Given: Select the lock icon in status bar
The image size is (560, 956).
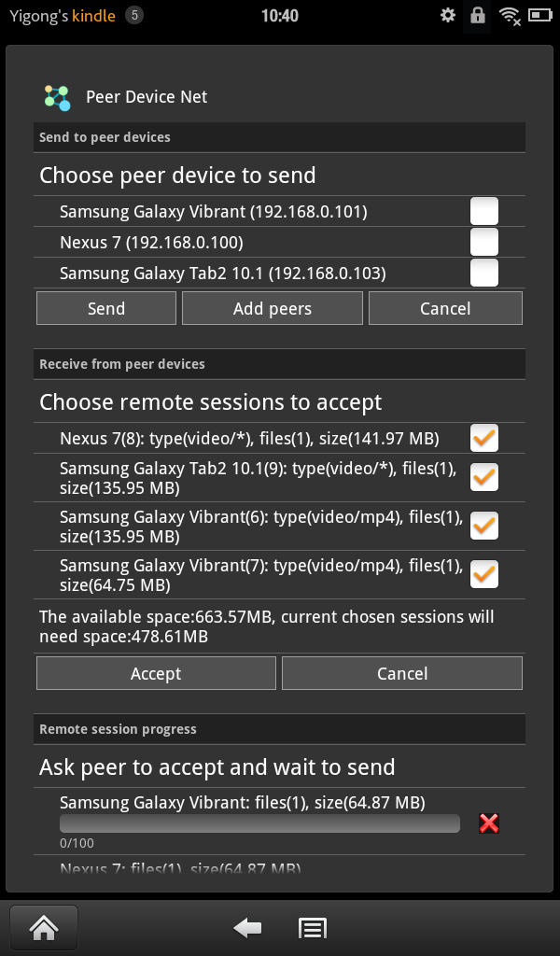Looking at the screenshot, I should [479, 15].
